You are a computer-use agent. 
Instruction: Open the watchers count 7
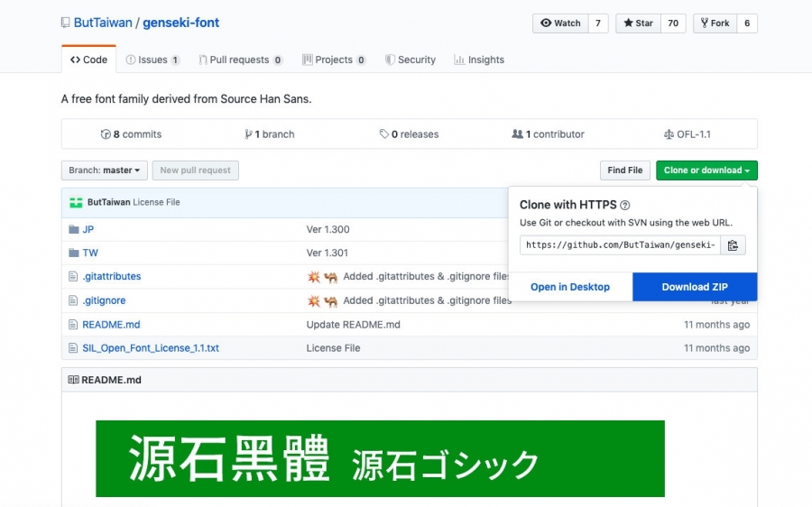[598, 23]
